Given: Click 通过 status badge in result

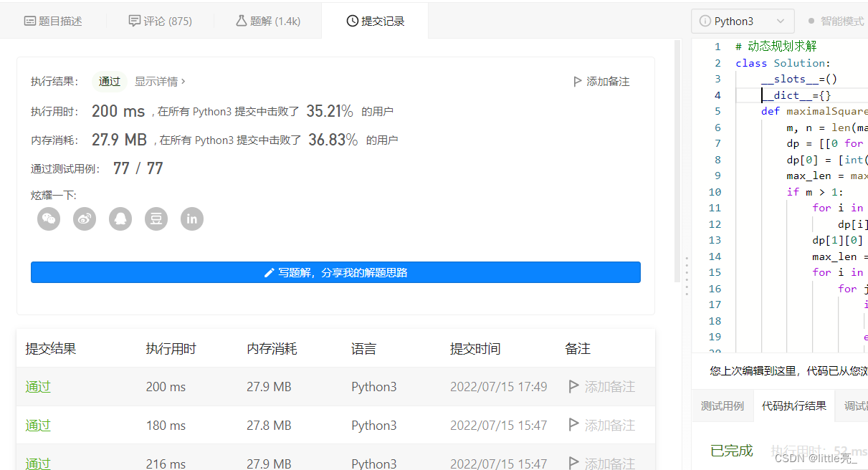Looking at the screenshot, I should point(110,82).
